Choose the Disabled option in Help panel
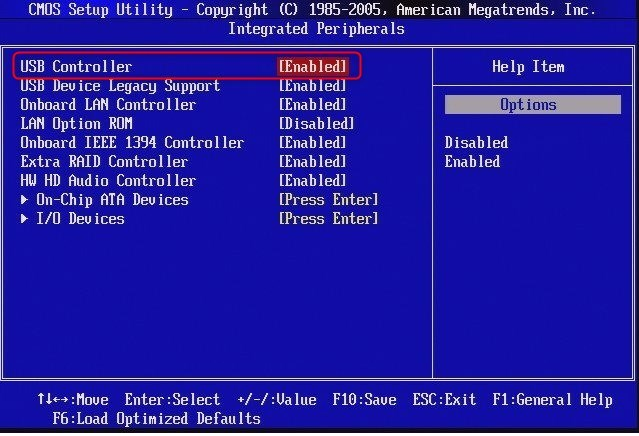Image resolution: width=639 pixels, height=436 pixels. 476,143
